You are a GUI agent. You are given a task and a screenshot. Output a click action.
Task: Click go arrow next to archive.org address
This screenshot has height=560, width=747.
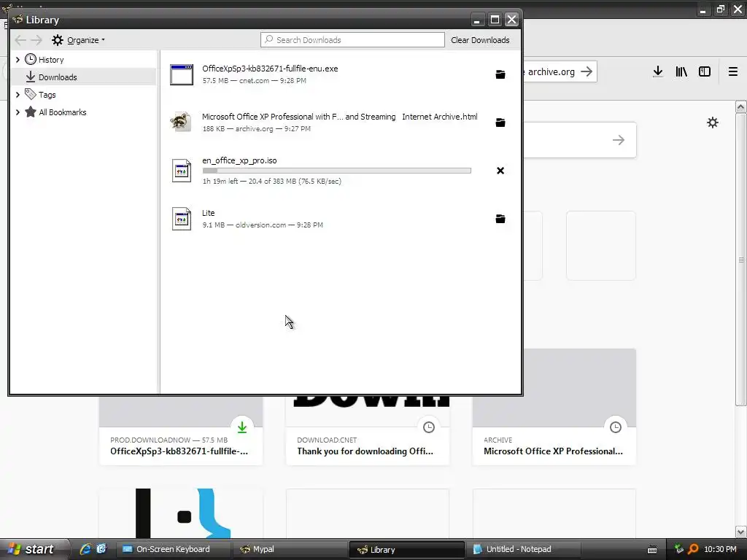click(587, 71)
